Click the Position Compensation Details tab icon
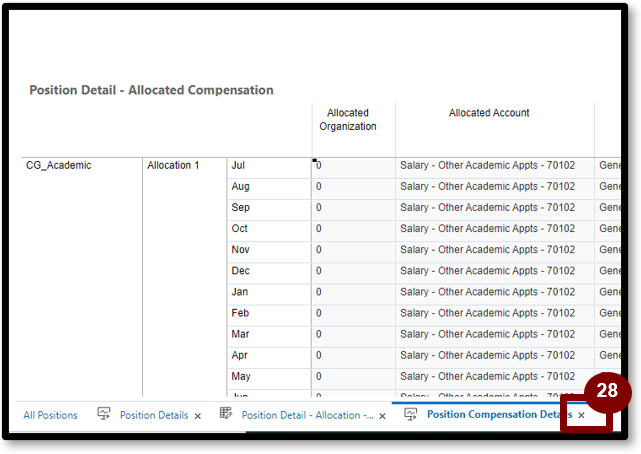Screen dimensions: 641x454 [411, 414]
